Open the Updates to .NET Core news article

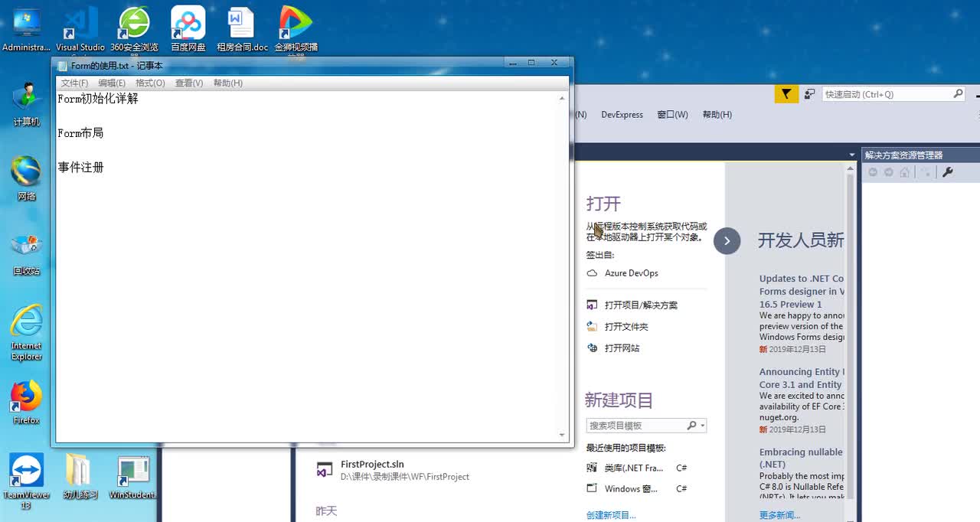(802, 291)
